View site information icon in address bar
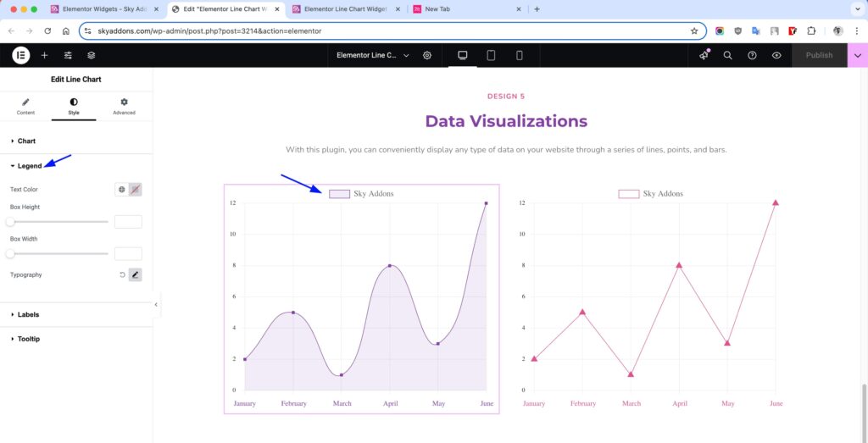The width and height of the screenshot is (868, 443). (x=88, y=31)
